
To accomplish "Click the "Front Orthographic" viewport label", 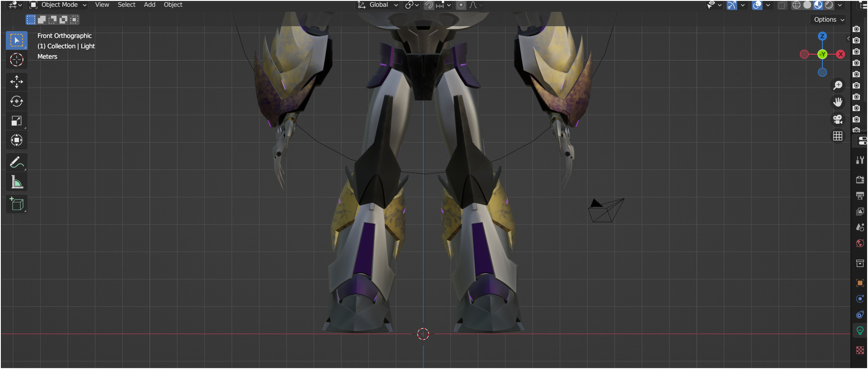I will [65, 36].
